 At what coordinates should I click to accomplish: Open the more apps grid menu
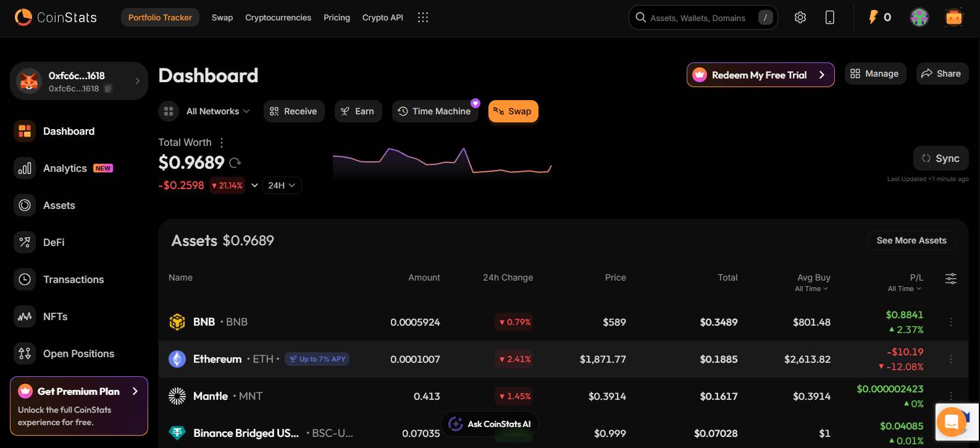(x=423, y=17)
